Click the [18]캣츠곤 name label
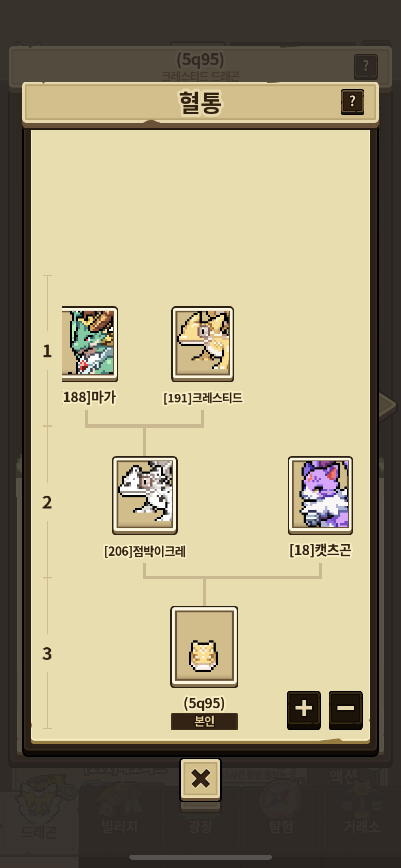The height and width of the screenshot is (868, 401). pyautogui.click(x=320, y=550)
